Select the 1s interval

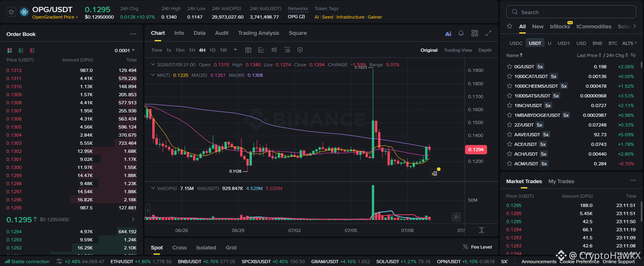pyautogui.click(x=169, y=50)
